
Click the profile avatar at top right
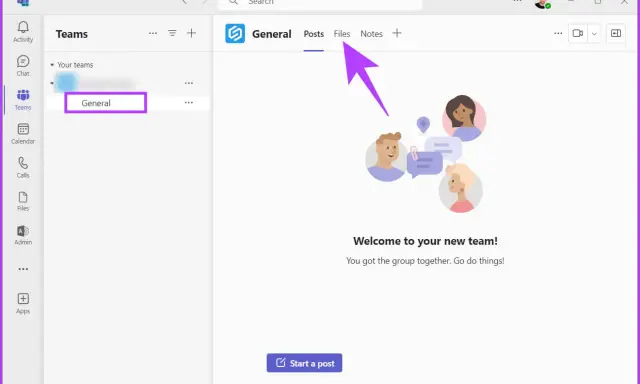tap(542, 4)
